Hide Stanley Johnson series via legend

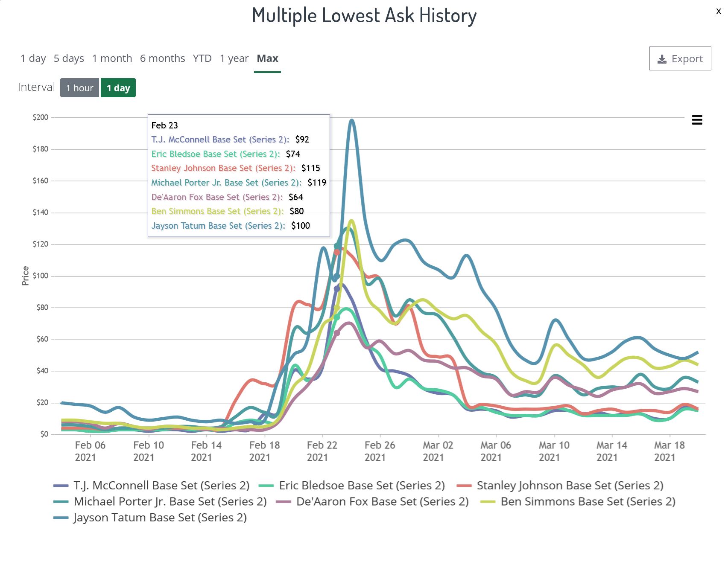[x=560, y=486]
